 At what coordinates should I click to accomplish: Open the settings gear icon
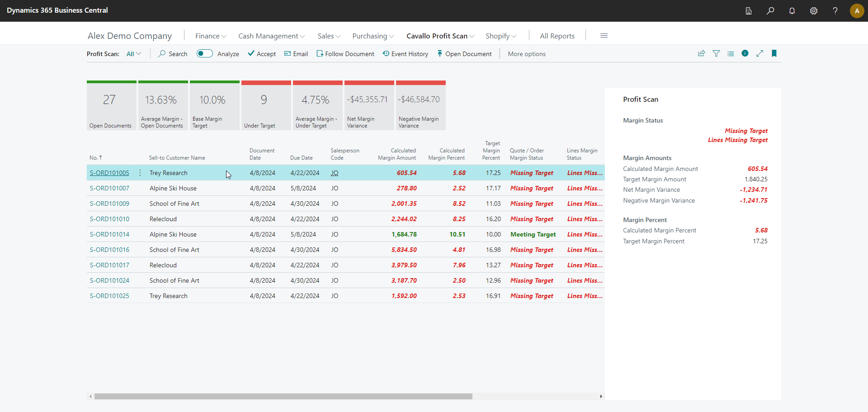click(814, 11)
